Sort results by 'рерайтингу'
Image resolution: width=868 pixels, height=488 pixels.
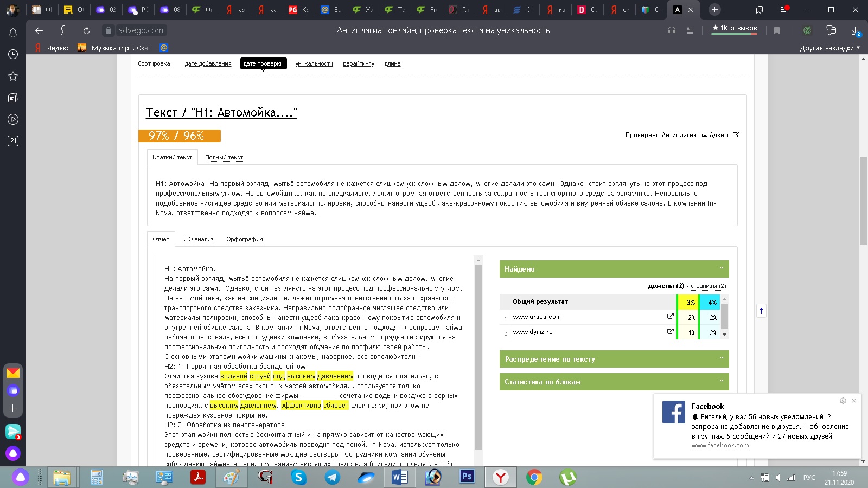[x=359, y=63]
